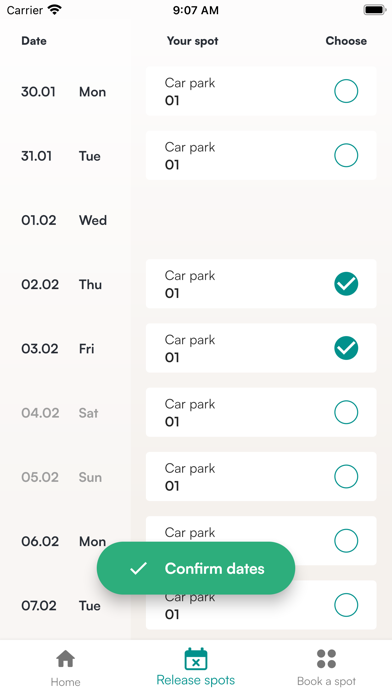Tap the battery icon in status bar
The width and height of the screenshot is (392, 696).
(x=375, y=10)
